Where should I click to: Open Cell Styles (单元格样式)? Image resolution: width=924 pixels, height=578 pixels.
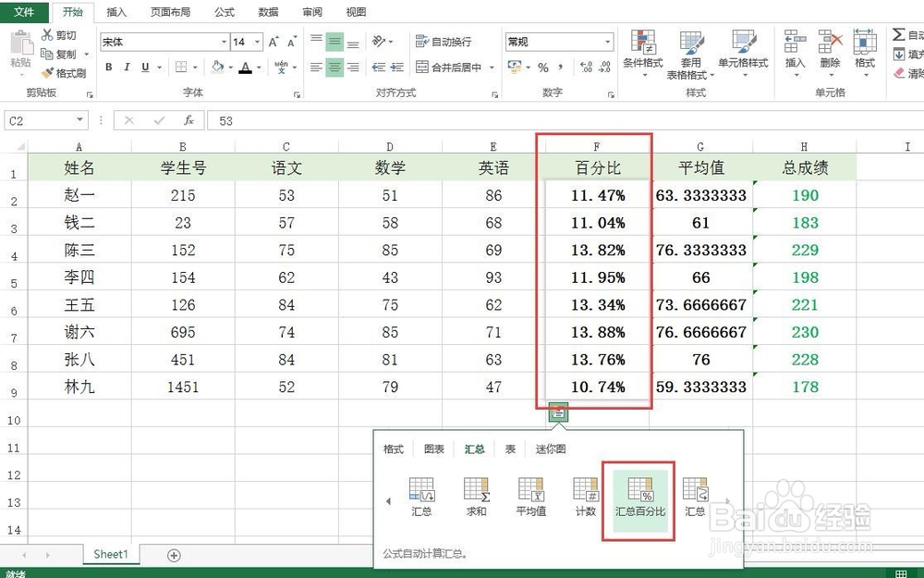pos(743,52)
